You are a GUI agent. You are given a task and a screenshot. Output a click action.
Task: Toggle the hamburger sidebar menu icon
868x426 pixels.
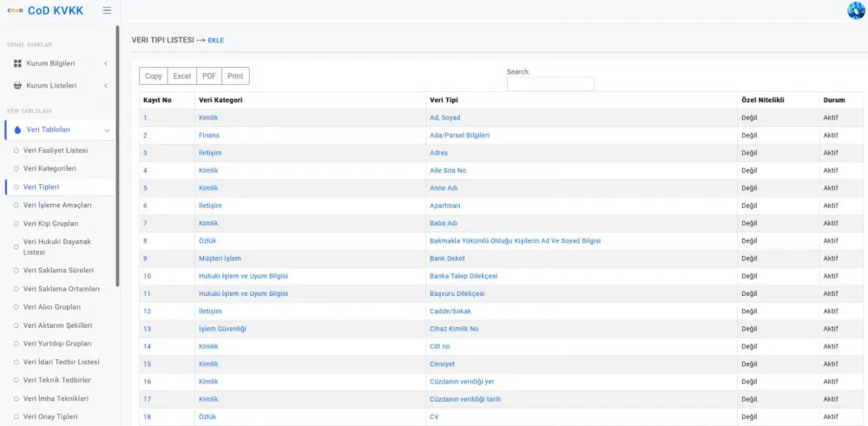pos(107,10)
